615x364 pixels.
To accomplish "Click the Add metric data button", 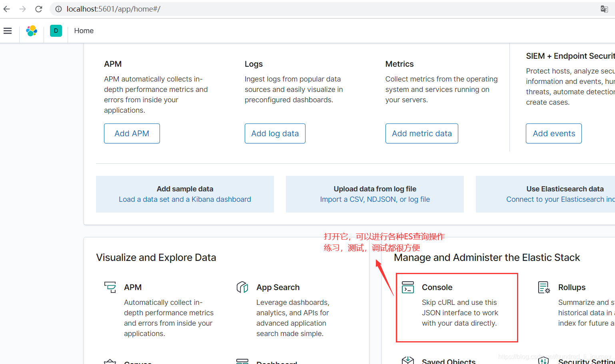I will (x=422, y=133).
